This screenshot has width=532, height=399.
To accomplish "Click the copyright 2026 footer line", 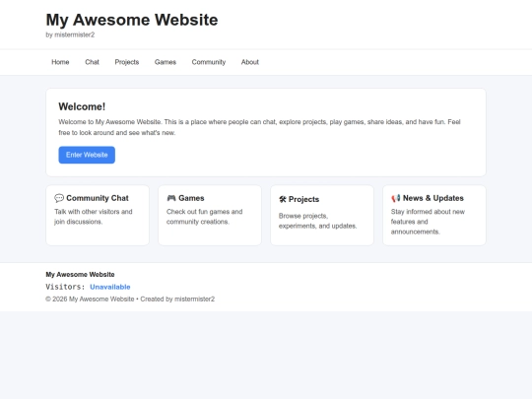I will [130, 299].
